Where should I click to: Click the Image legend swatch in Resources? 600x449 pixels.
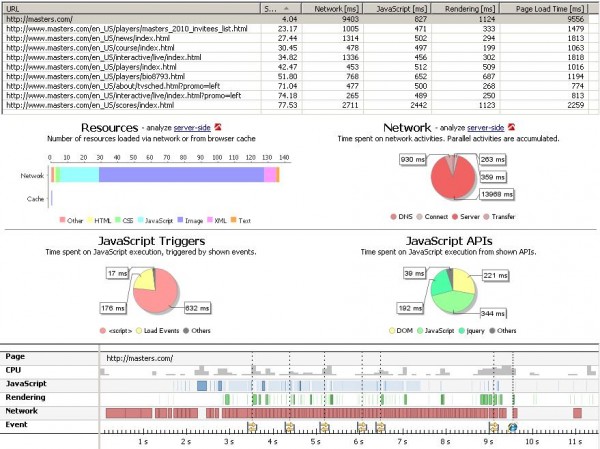tap(180, 220)
